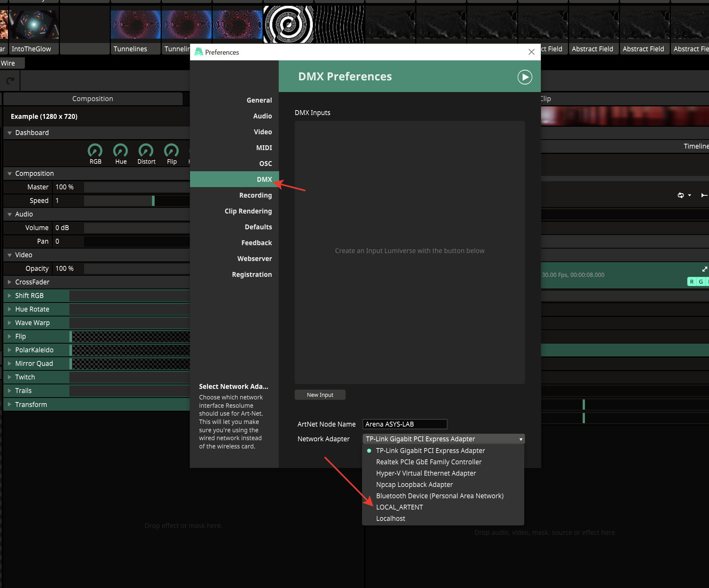709x588 pixels.
Task: Close the Preferences dialog
Action: (x=531, y=52)
